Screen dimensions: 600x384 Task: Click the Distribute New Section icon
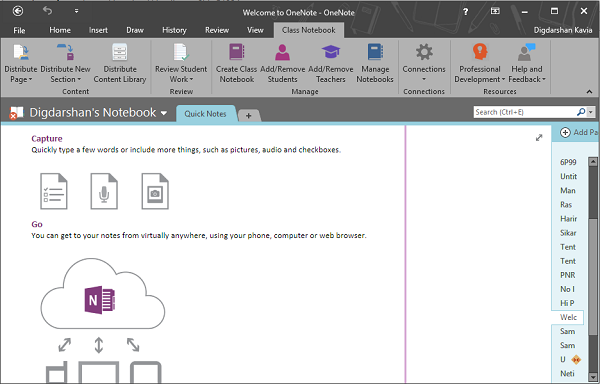[x=65, y=52]
